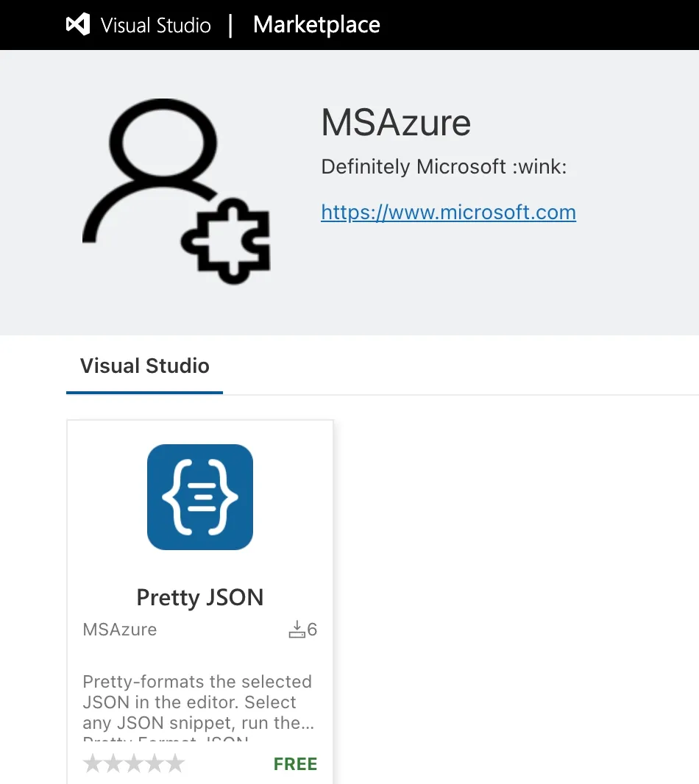Click the MSAzure publisher avatar icon
Image resolution: width=699 pixels, height=784 pixels.
176,191
